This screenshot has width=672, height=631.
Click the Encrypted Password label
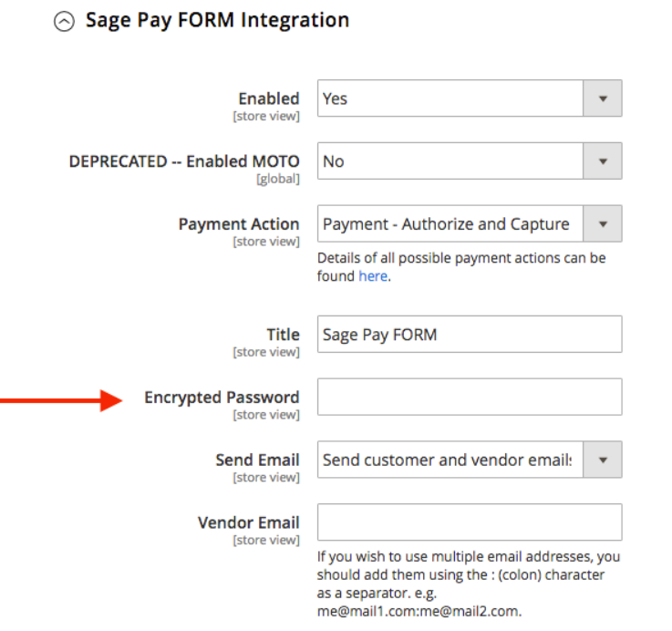tap(222, 398)
